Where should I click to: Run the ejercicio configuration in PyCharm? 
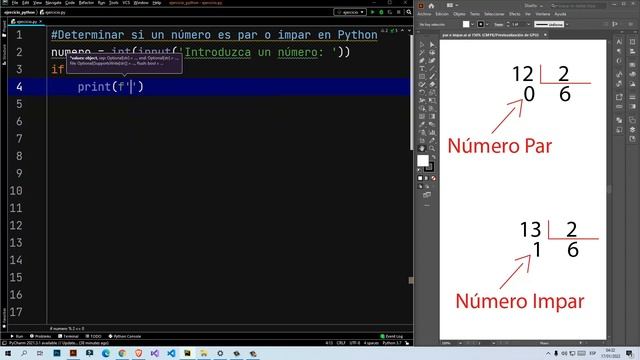(x=372, y=12)
